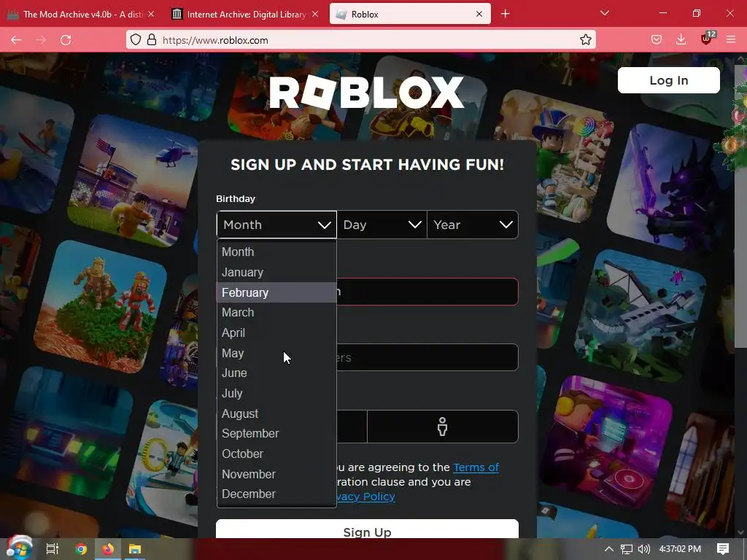Show hidden system tray icons
747x560 pixels.
609,549
